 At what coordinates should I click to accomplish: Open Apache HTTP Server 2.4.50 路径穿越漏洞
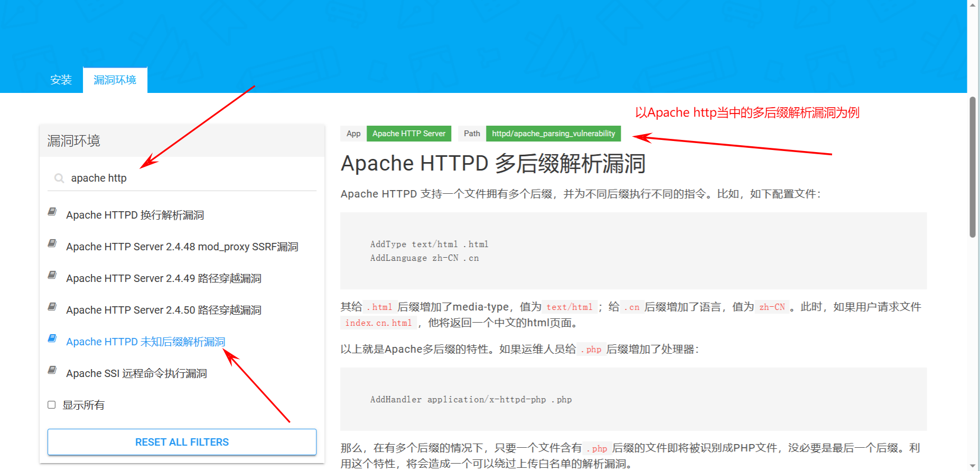[x=164, y=310]
